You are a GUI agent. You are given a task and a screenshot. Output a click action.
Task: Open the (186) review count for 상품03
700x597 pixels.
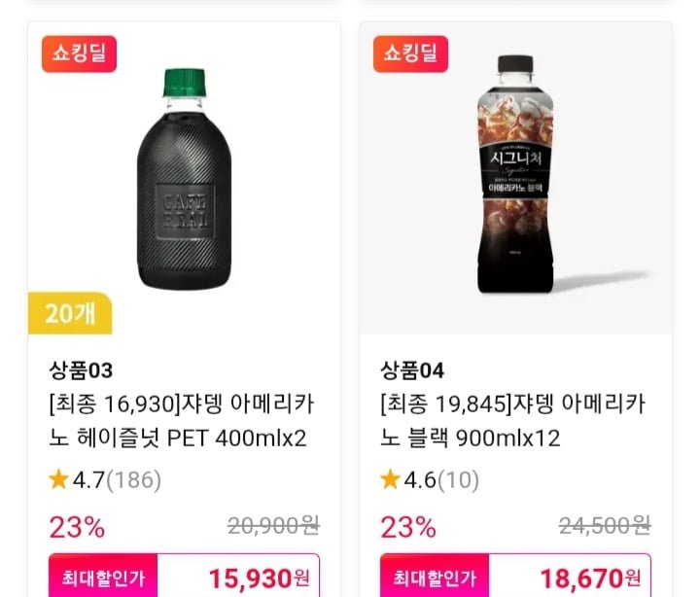point(134,479)
